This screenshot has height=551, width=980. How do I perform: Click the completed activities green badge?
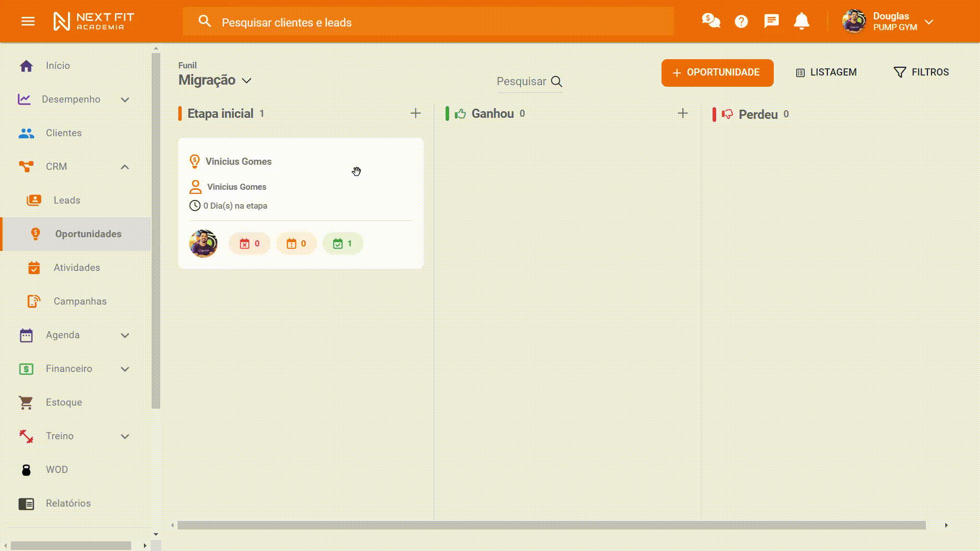342,244
